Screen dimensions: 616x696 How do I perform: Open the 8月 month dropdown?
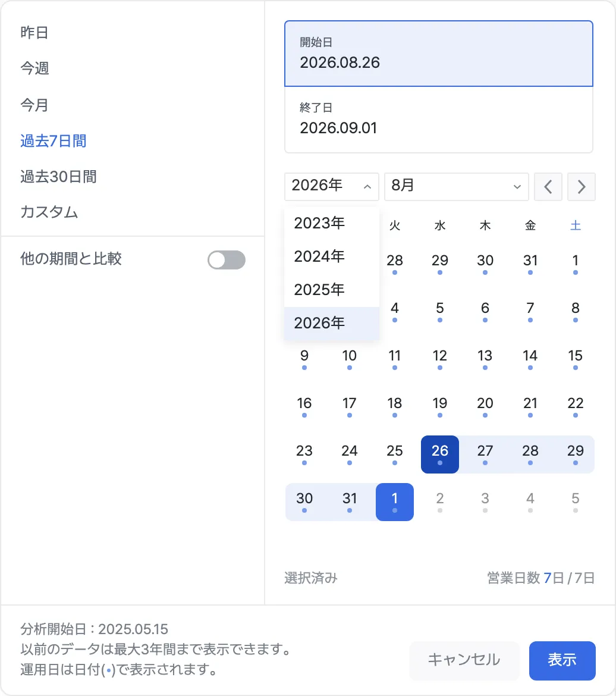click(x=456, y=187)
